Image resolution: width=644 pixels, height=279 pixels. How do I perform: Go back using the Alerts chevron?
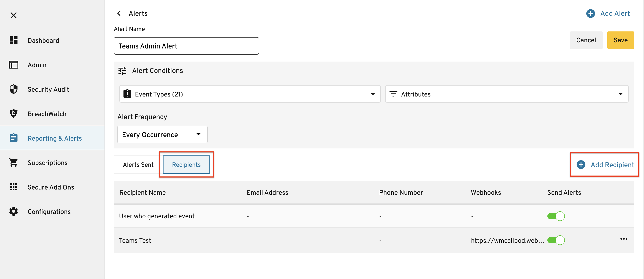point(119,13)
